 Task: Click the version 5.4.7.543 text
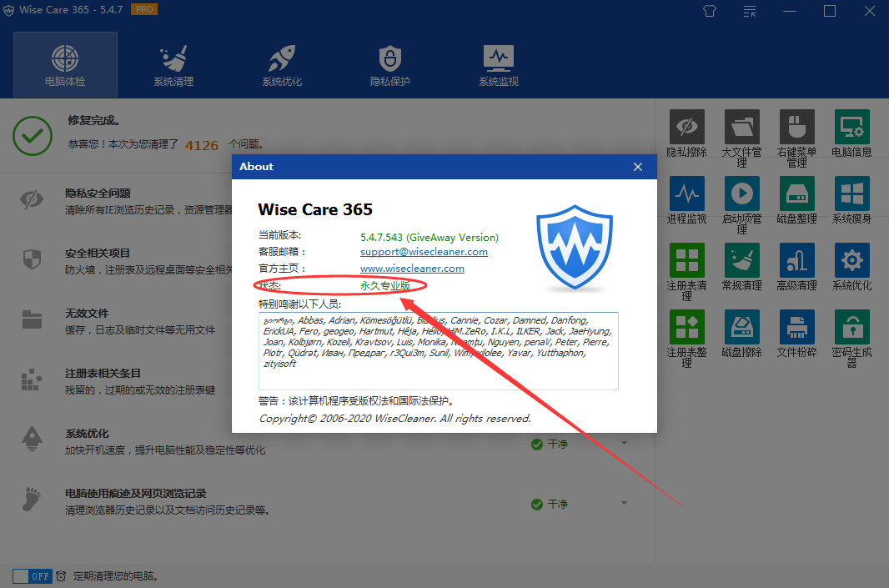429,238
